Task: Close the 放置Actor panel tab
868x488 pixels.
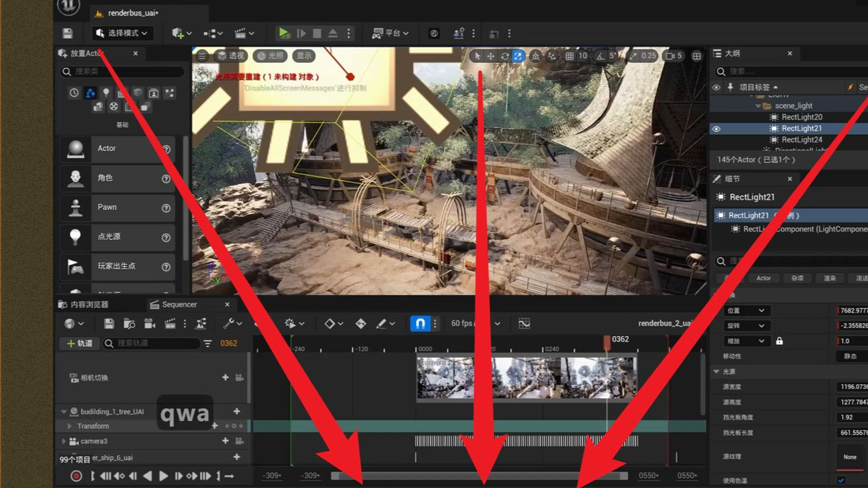Action: 135,53
